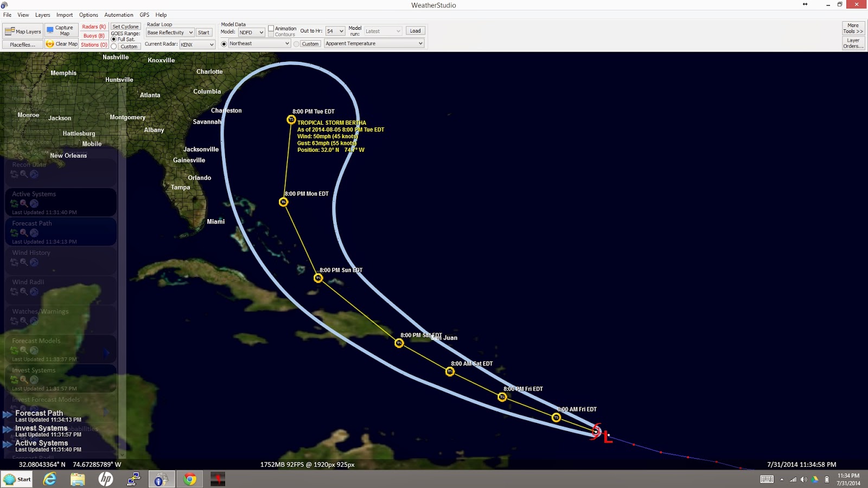
Task: Toggle the Stations (O) layer
Action: point(94,44)
